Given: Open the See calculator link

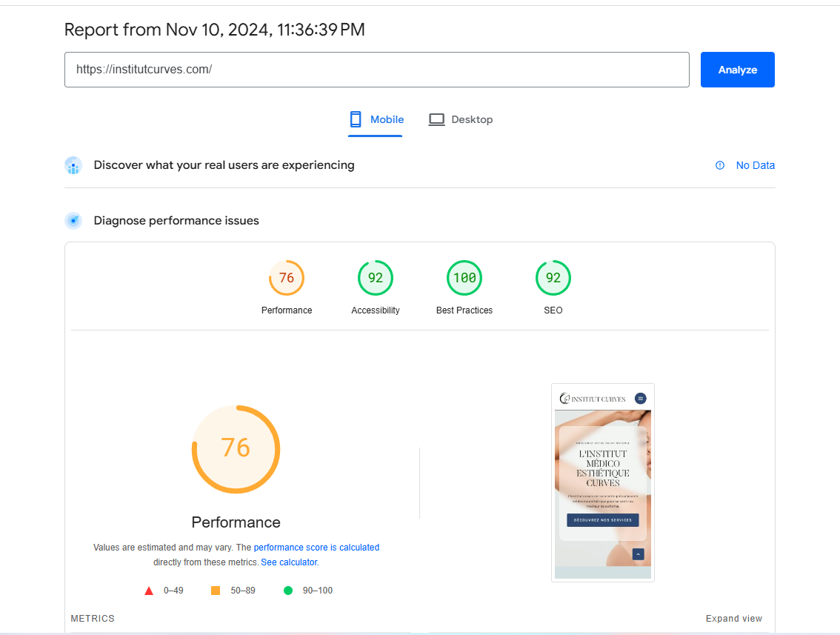Looking at the screenshot, I should pos(289,562).
